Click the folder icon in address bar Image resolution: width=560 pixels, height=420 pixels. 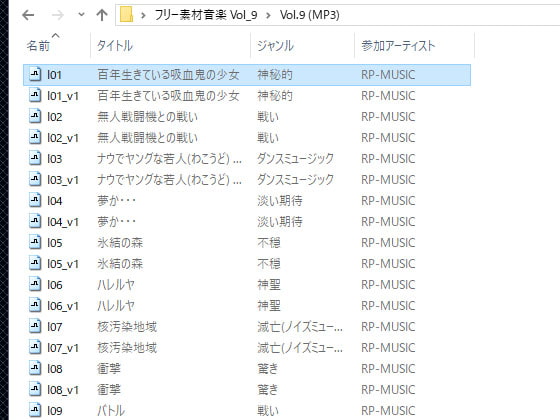(x=126, y=15)
